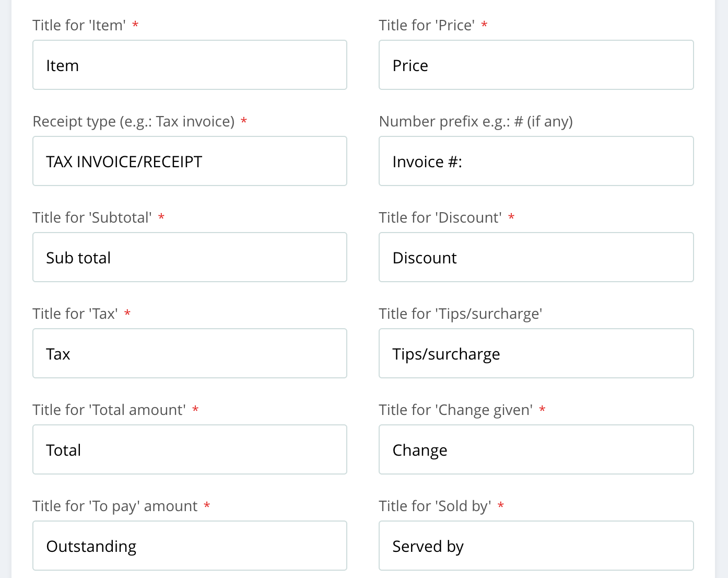Click the Title for 'Tips/surcharge' label
Viewport: 728px width, 578px height.
tap(461, 314)
